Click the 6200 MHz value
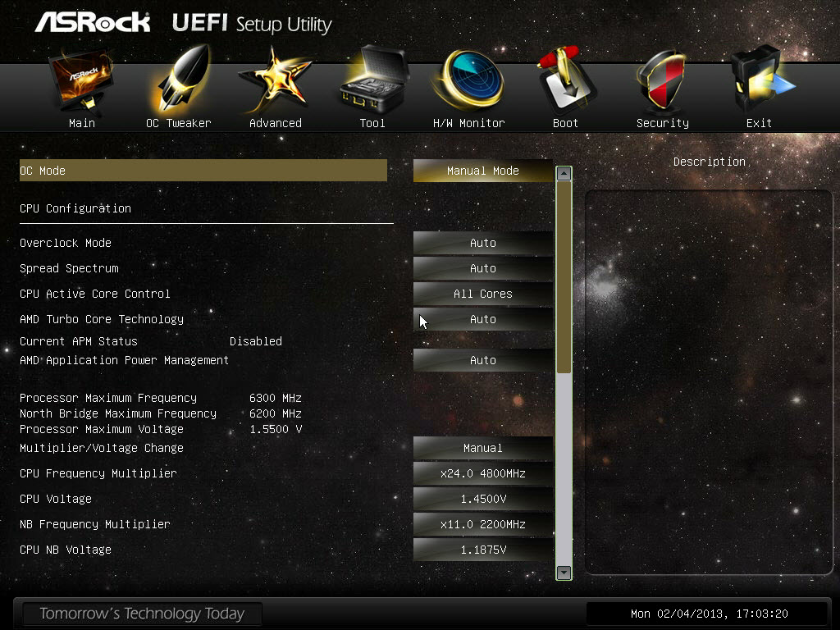The image size is (840, 630). (276, 413)
